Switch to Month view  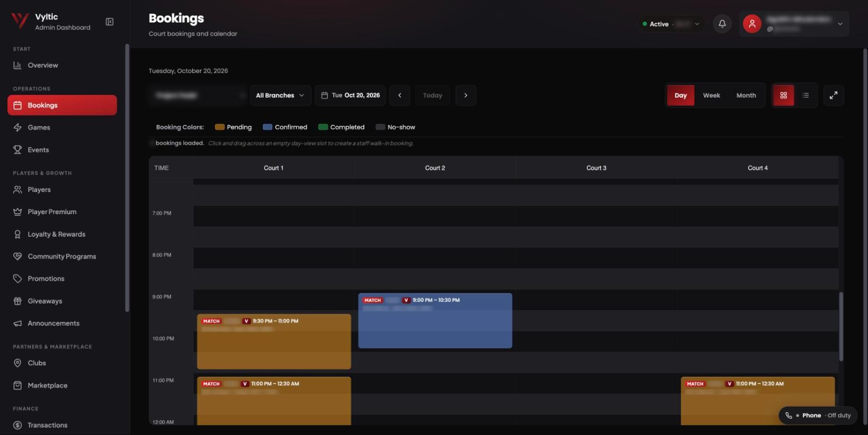(746, 95)
